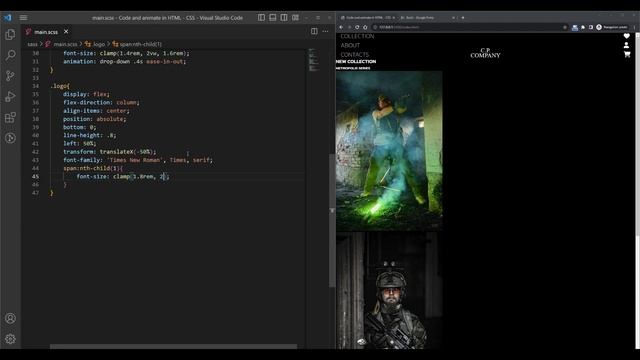Close the second browser tab
Image resolution: width=640 pixels, height=360 pixels.
[x=453, y=18]
